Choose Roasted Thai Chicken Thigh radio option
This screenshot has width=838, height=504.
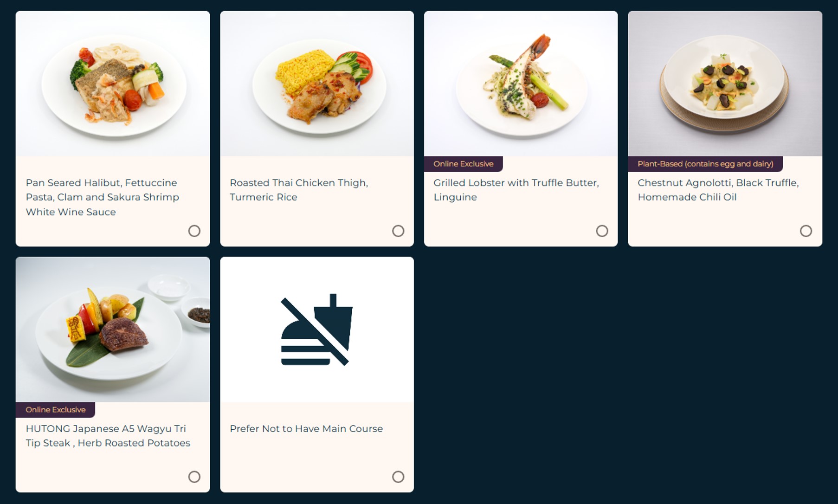(398, 231)
